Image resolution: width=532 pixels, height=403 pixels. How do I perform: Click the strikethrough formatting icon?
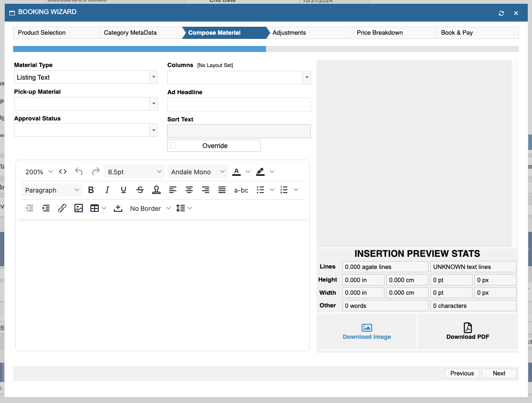pyautogui.click(x=140, y=190)
